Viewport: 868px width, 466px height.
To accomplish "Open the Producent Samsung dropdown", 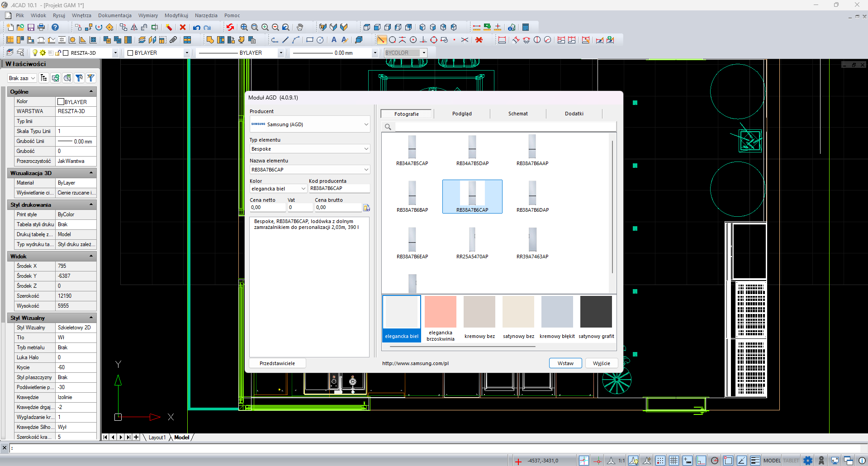I will [310, 124].
